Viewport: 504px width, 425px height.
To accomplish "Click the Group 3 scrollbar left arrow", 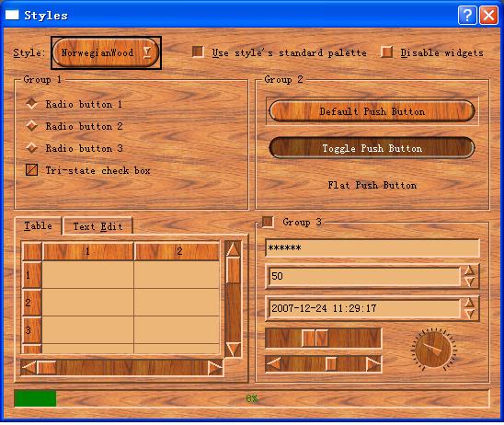I will coord(273,364).
